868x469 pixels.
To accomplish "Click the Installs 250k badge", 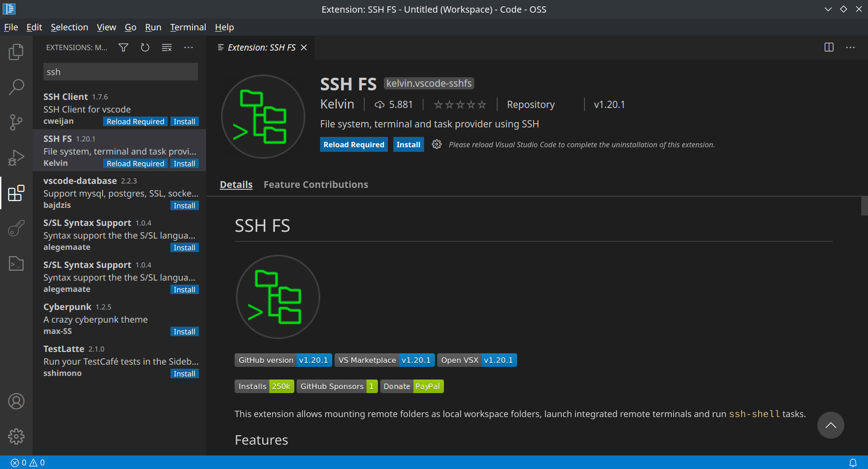I will click(x=264, y=386).
